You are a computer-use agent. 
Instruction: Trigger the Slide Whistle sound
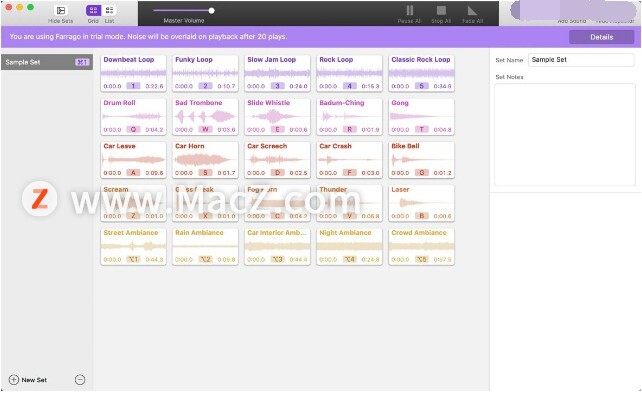pyautogui.click(x=277, y=117)
